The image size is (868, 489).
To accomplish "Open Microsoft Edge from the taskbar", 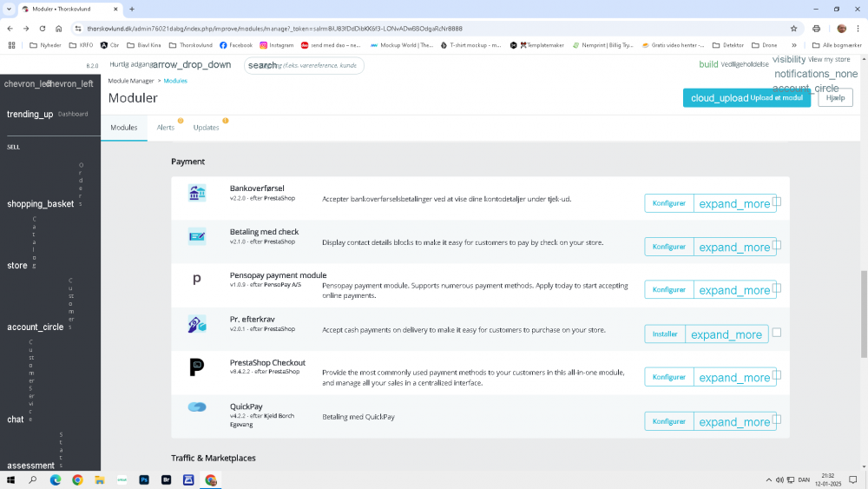I will pos(56,479).
